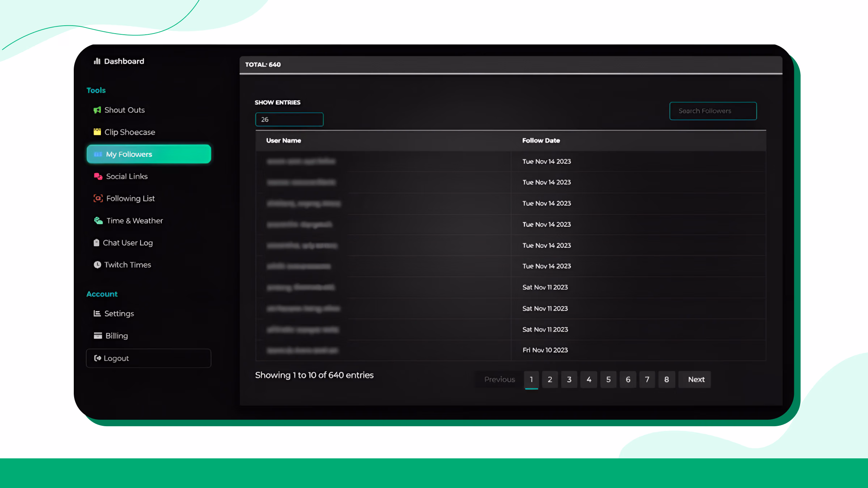Click the Billing card icon
The height and width of the screenshot is (488, 868).
click(x=98, y=336)
